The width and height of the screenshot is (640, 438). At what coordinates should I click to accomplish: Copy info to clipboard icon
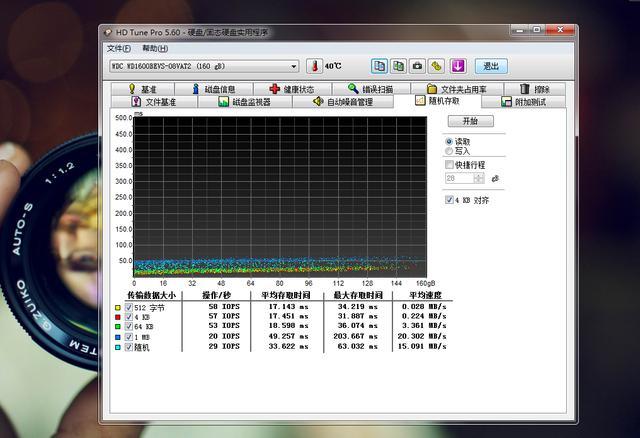379,66
